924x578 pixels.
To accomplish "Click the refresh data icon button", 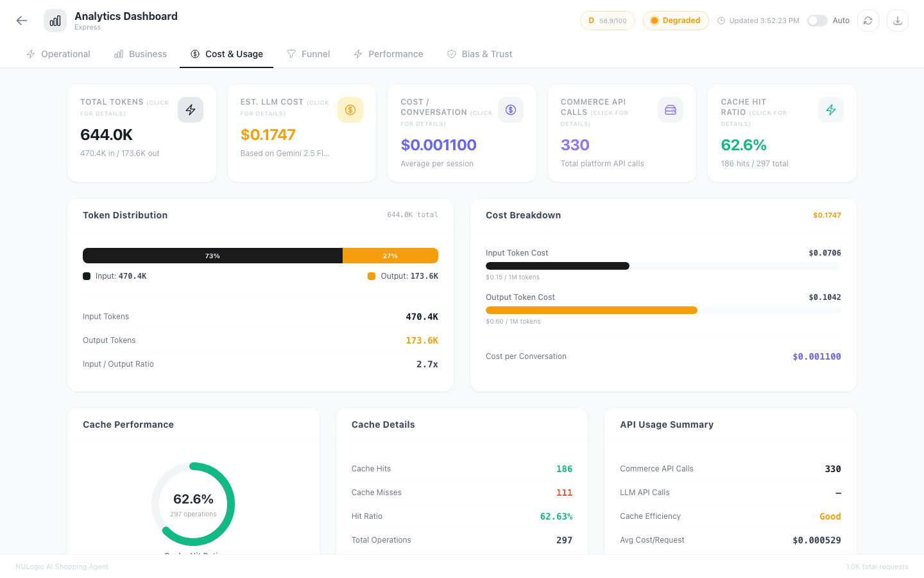I will [868, 21].
